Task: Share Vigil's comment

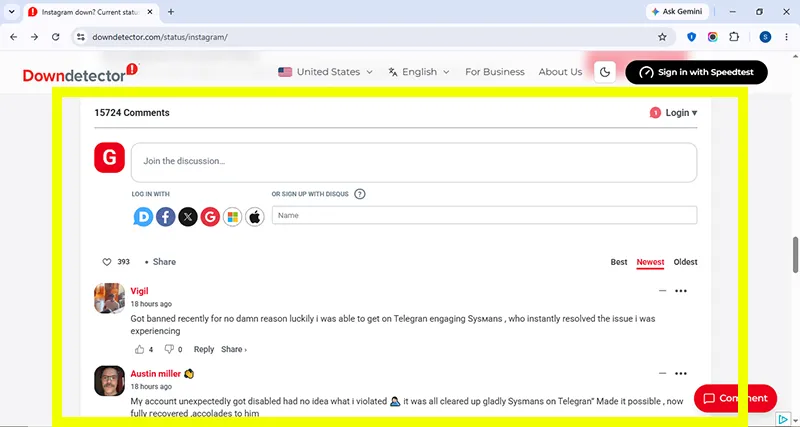Action: tap(234, 349)
